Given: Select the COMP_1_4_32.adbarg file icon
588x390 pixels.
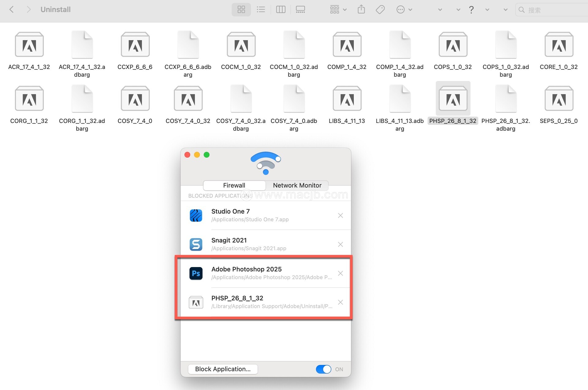Looking at the screenshot, I should click(x=400, y=45).
